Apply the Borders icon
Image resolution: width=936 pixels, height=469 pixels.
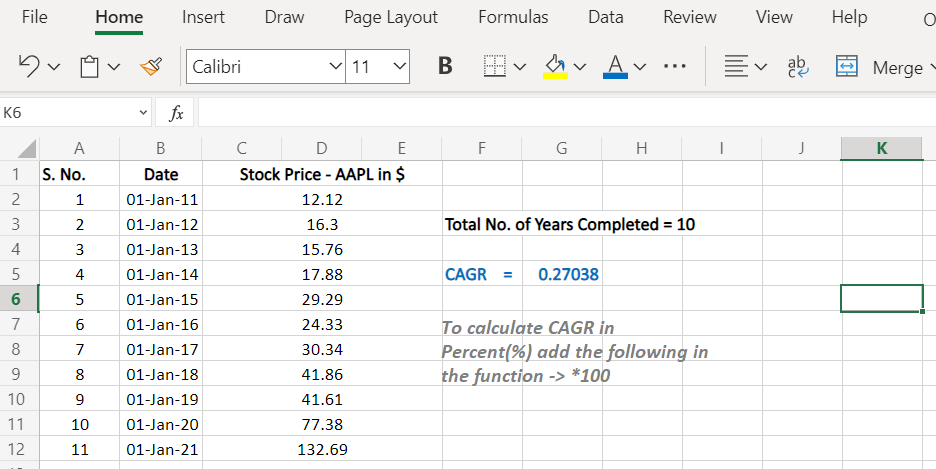494,67
